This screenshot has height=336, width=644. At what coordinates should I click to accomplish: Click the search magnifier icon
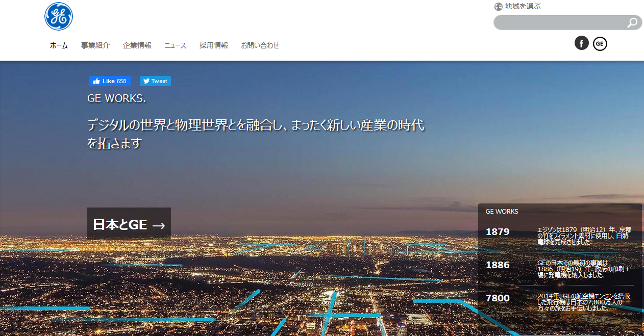[x=632, y=22]
